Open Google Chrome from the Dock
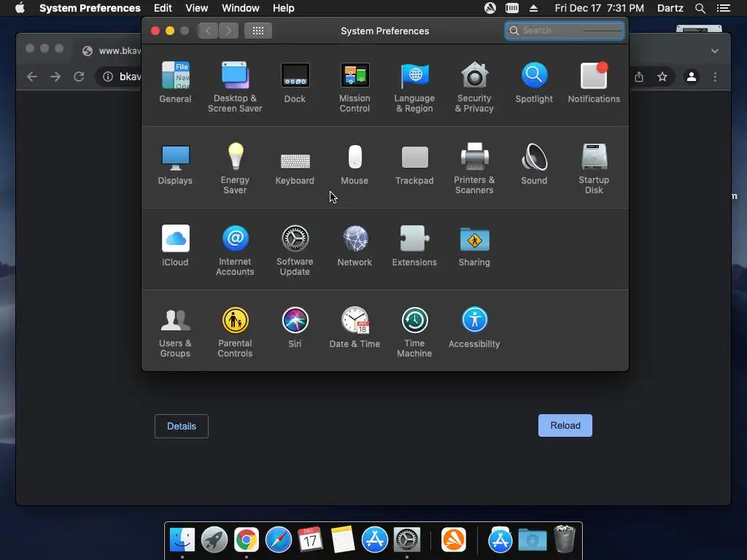 247,540
